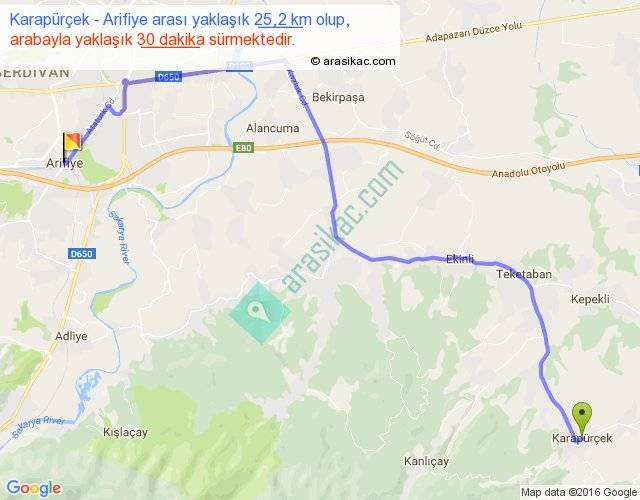Screen dimensions: 640x500
Task: Click the underlined 25,2 km distance
Action: point(279,19)
